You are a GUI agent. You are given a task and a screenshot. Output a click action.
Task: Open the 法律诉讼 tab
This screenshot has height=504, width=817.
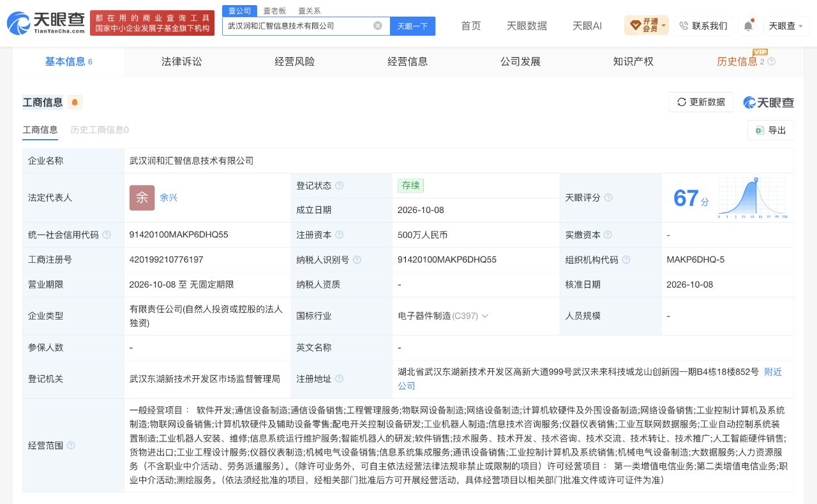pyautogui.click(x=181, y=62)
